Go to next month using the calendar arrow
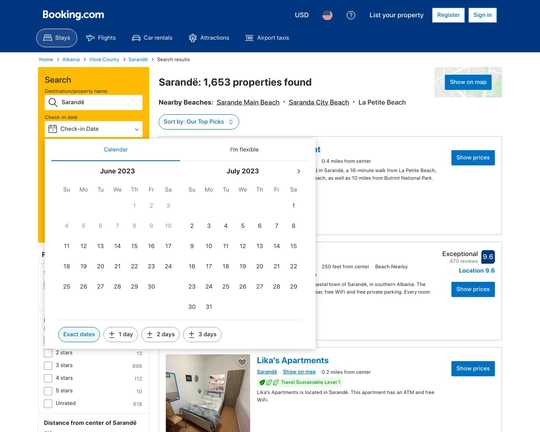This screenshot has width=540, height=432. [298, 171]
